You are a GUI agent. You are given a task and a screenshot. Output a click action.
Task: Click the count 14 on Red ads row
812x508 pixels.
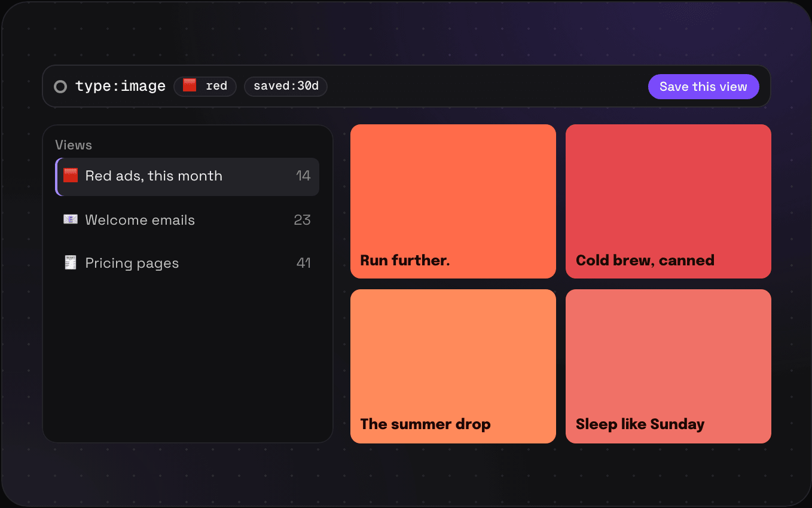tap(303, 176)
